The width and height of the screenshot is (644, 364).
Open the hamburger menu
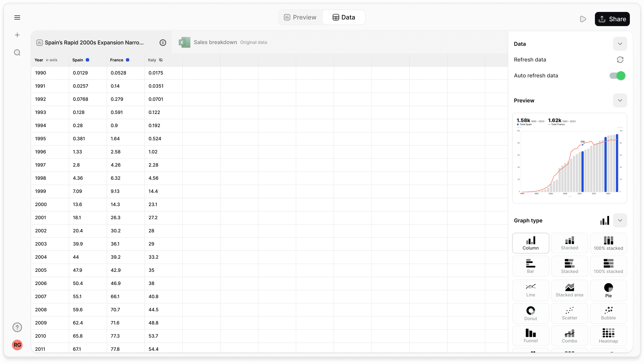click(17, 17)
